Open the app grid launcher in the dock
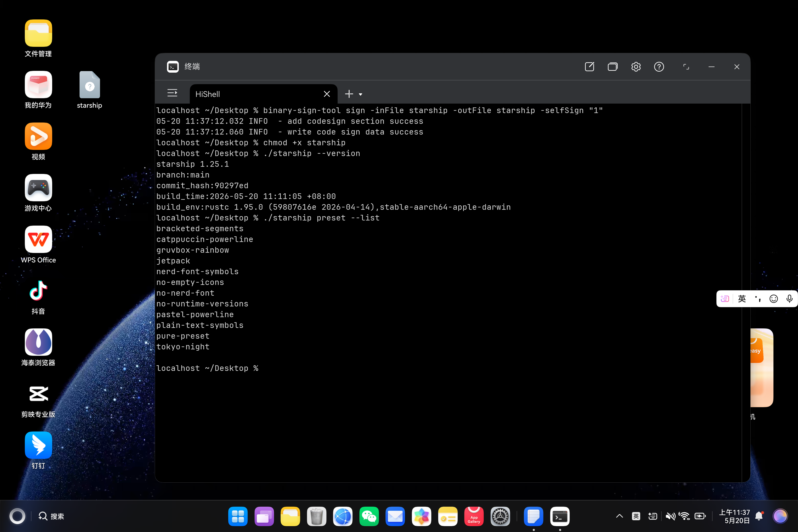The width and height of the screenshot is (798, 532). point(238,516)
